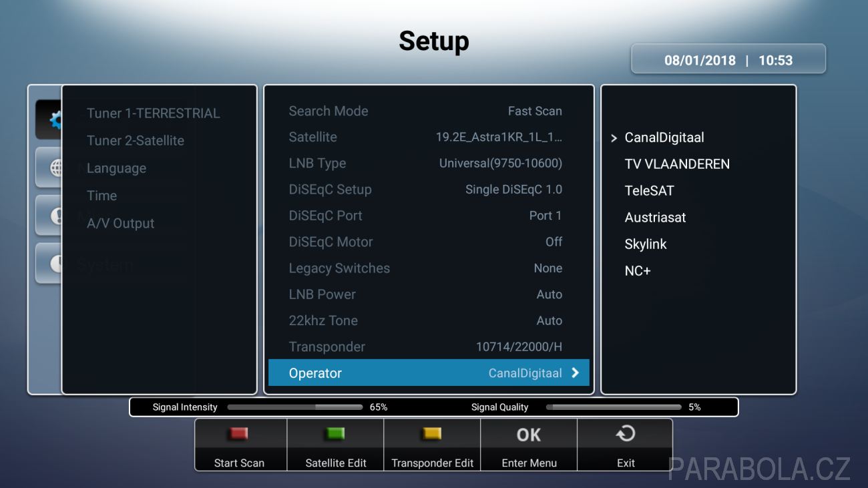Click the Exit label
The image size is (868, 488).
626,463
